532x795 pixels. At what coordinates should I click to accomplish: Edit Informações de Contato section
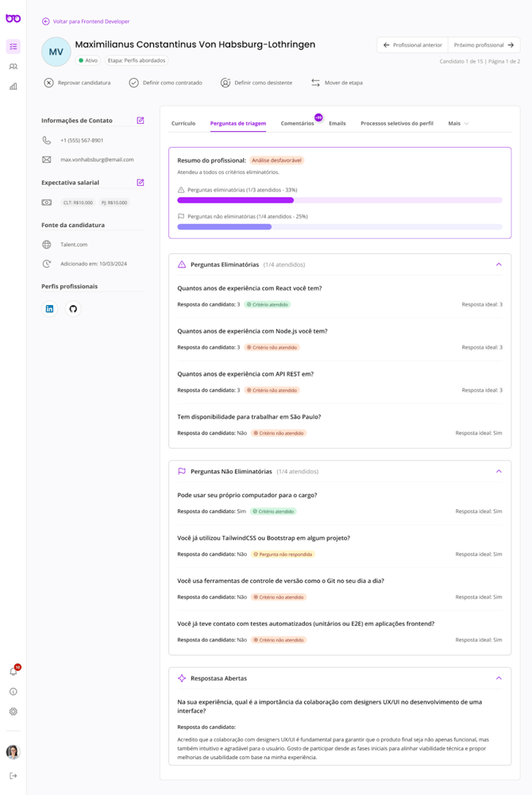tap(141, 121)
